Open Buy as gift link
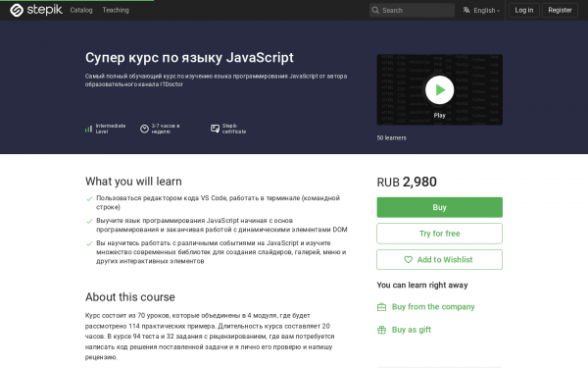Screen dimensions: 588x368 pos(412,330)
